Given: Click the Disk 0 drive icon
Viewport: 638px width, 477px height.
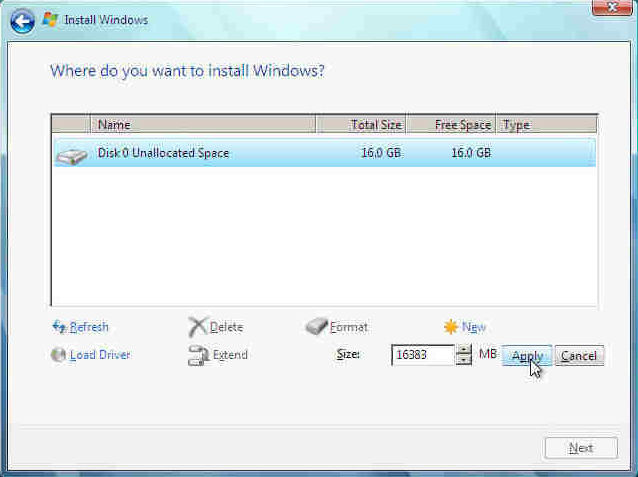Looking at the screenshot, I should coord(71,154).
